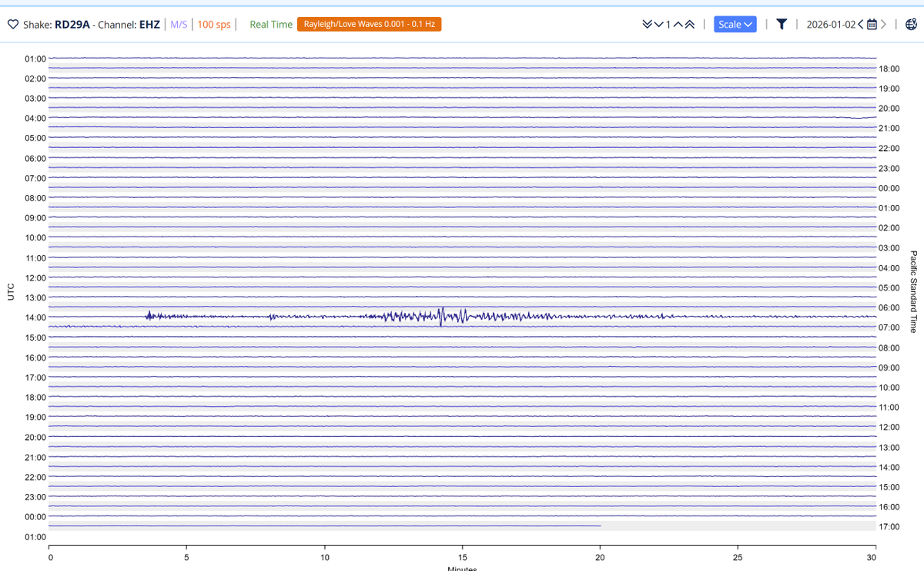Click the 20:00 UTC axis label
924x571 pixels.
pyautogui.click(x=35, y=437)
